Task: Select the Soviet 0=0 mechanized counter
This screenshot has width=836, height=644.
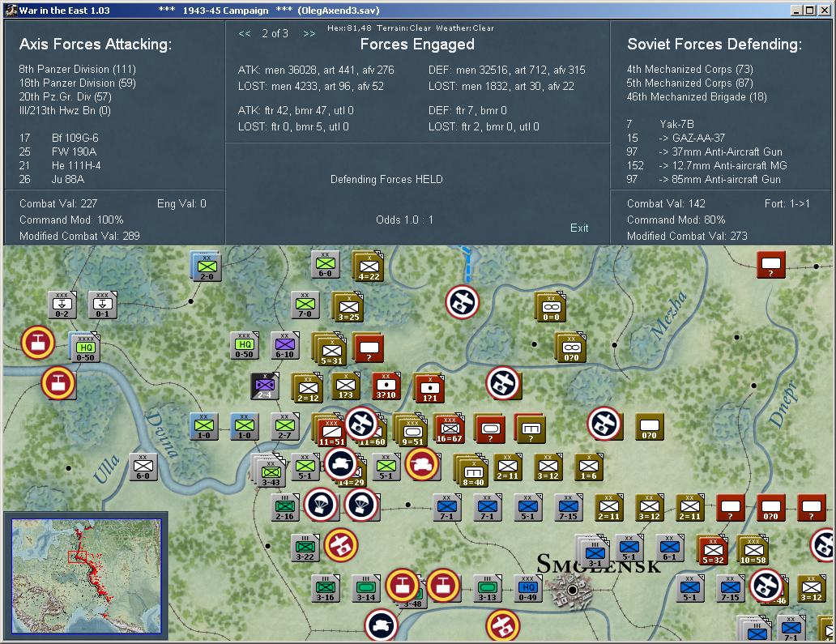Action: (551, 307)
